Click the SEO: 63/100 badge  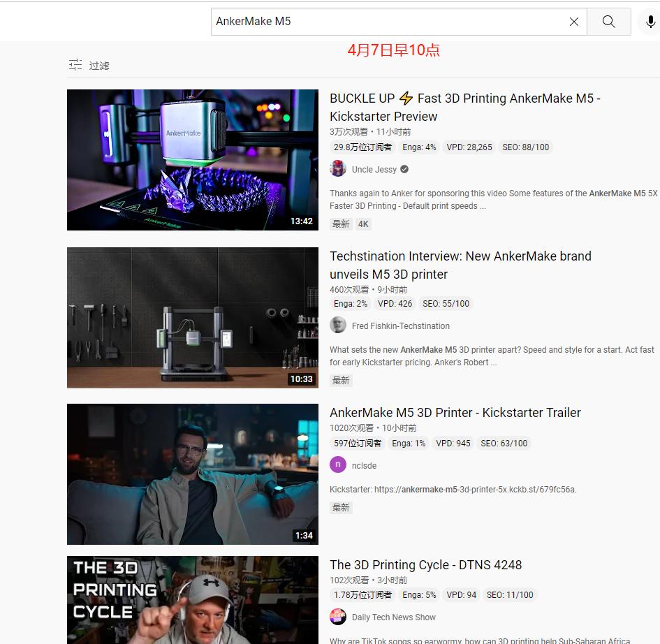click(504, 444)
